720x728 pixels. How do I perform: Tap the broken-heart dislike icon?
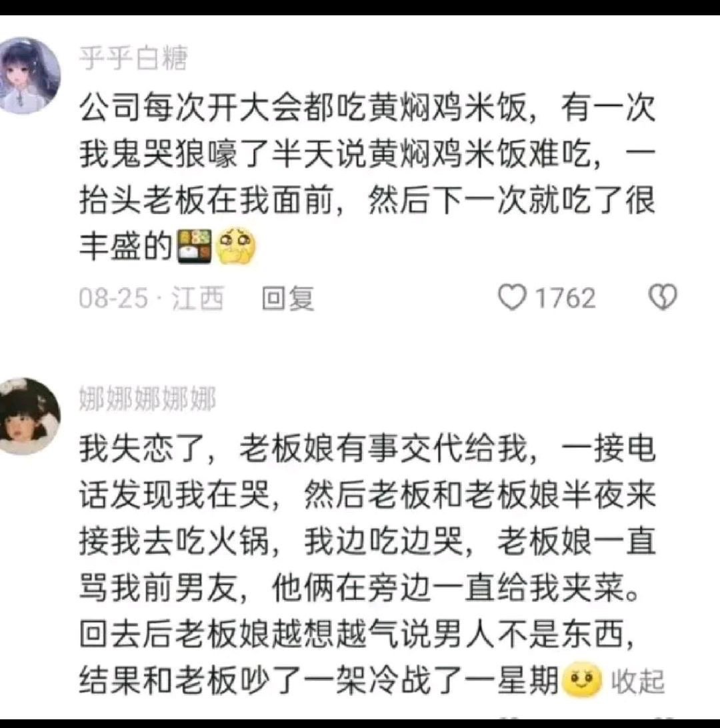pyautogui.click(x=663, y=297)
